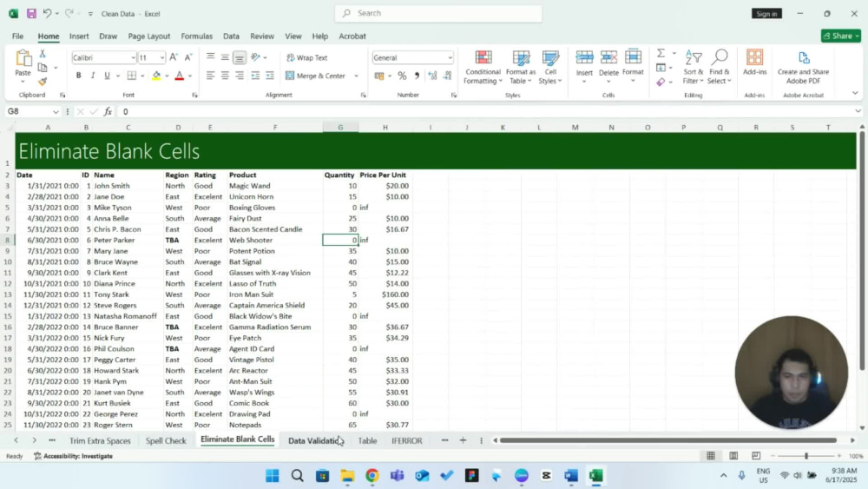868x489 pixels.
Task: Open Find & Select
Action: pyautogui.click(x=719, y=68)
